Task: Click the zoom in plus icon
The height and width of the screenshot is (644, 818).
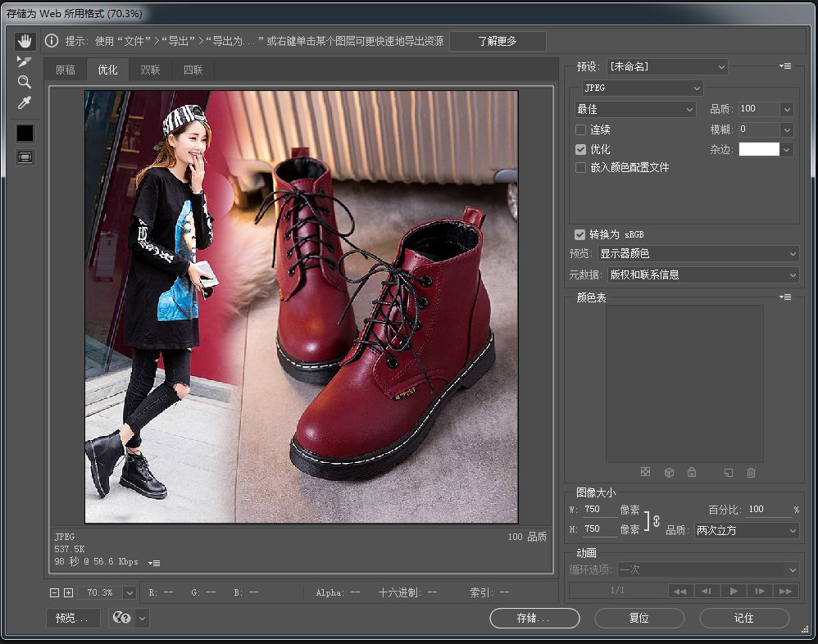Action: 68,592
